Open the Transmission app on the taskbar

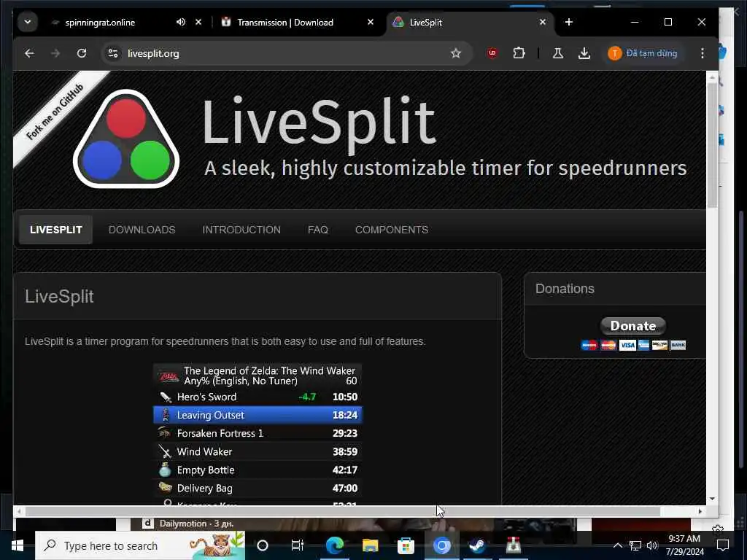[x=513, y=545]
